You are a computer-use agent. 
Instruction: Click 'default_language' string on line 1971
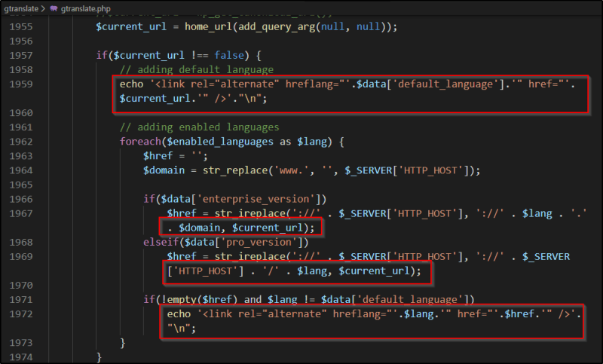[x=410, y=299]
